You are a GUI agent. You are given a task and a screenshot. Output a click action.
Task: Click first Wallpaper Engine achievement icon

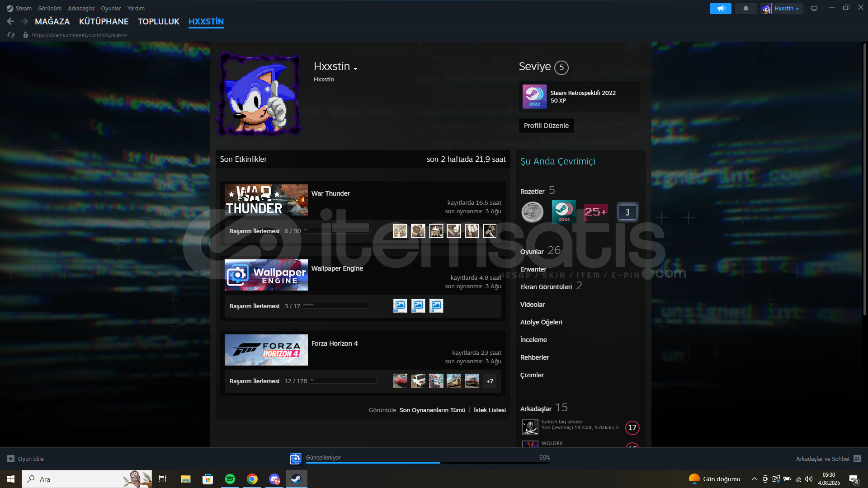tap(400, 306)
